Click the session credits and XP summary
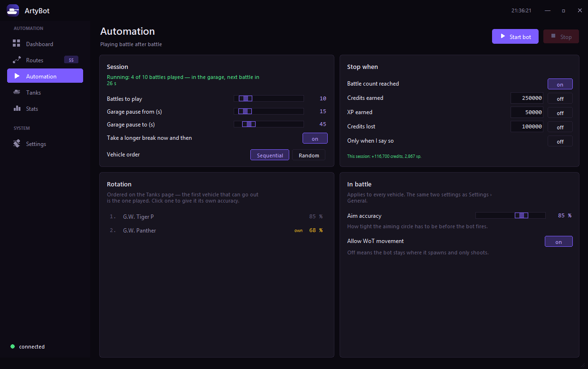This screenshot has width=588, height=369. tap(384, 156)
